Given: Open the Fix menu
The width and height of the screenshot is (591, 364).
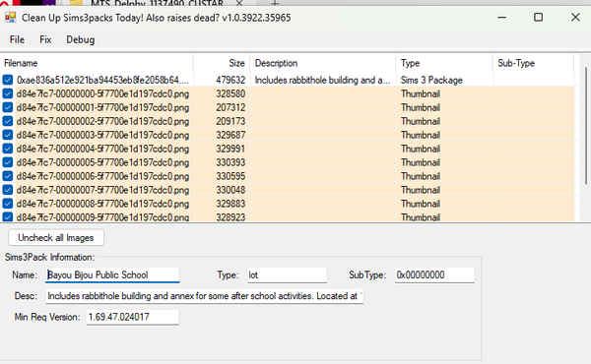Looking at the screenshot, I should click(x=45, y=39).
